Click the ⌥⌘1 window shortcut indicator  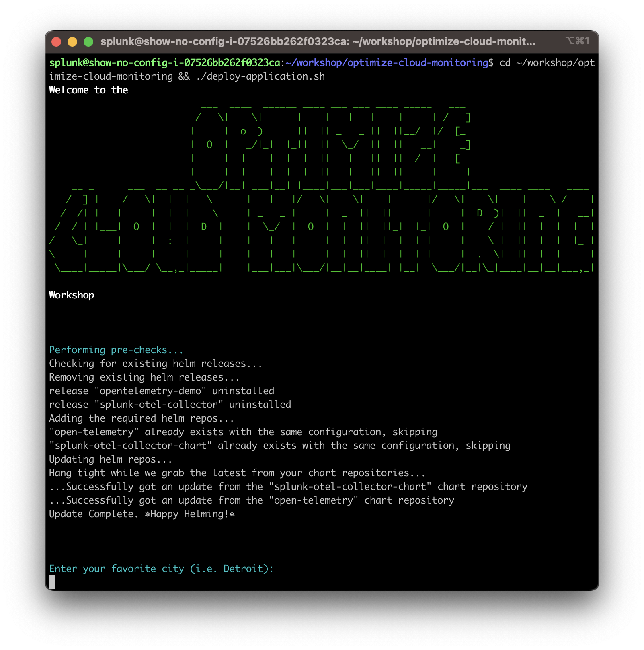577,41
